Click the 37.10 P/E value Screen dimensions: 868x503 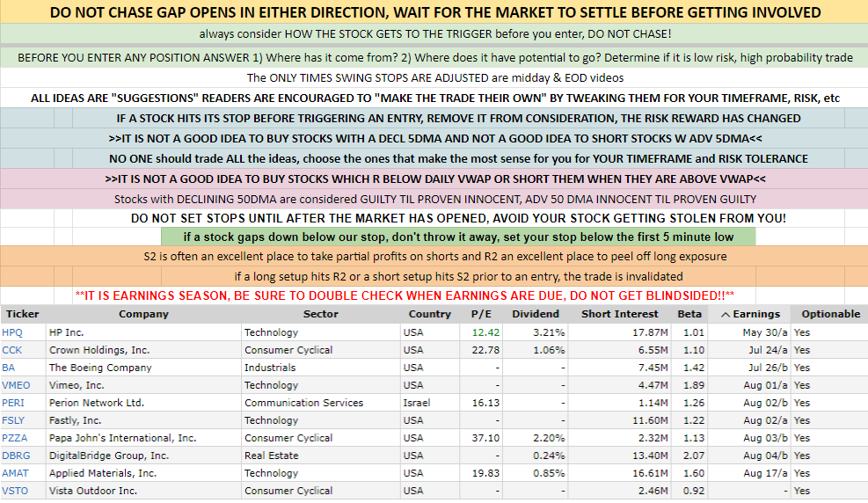pyautogui.click(x=485, y=438)
